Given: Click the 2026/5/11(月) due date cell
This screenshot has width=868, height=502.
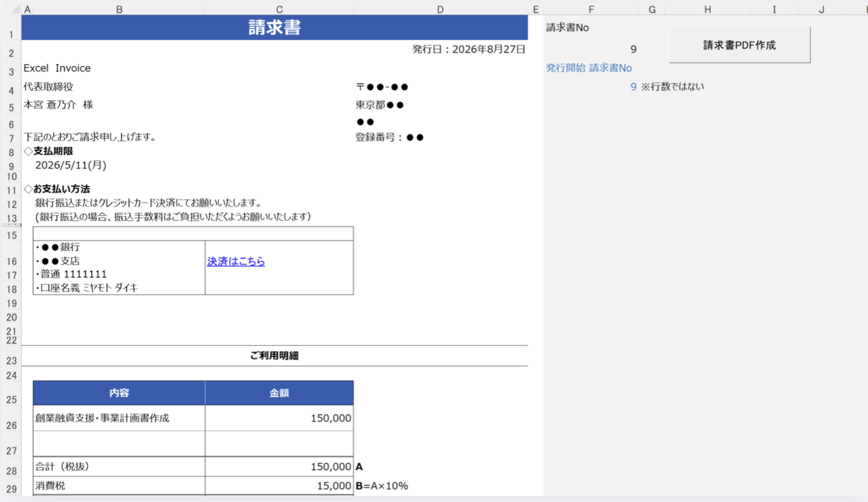Looking at the screenshot, I should [x=71, y=165].
